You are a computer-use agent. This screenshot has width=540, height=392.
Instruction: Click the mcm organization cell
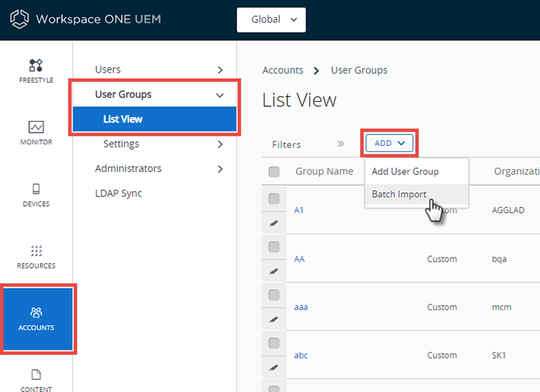point(501,307)
